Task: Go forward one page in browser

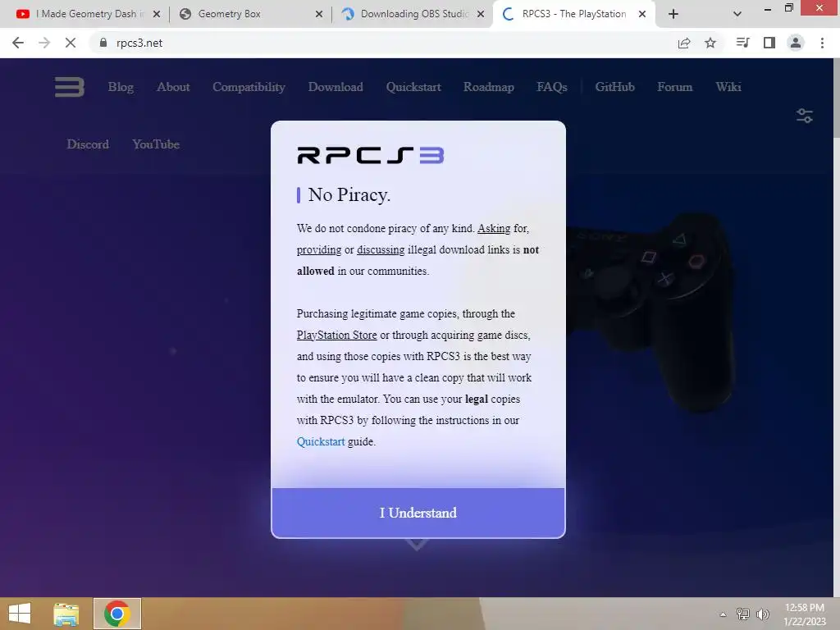Action: point(44,43)
